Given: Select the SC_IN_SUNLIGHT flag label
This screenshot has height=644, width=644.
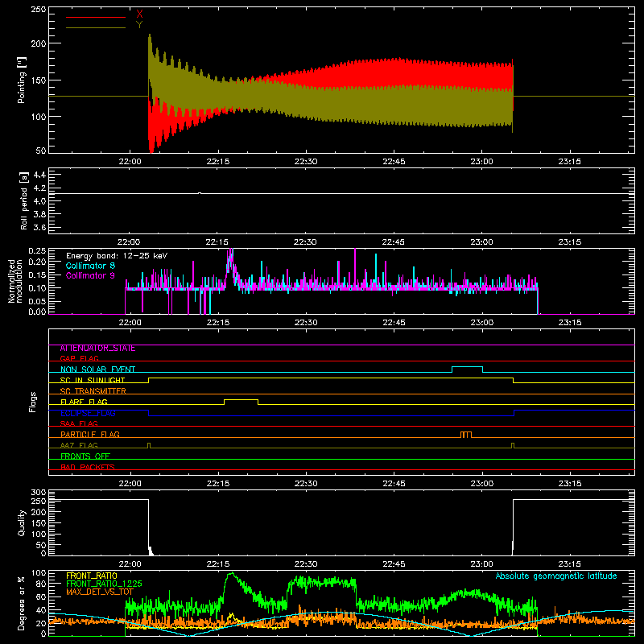Looking at the screenshot, I should [93, 380].
